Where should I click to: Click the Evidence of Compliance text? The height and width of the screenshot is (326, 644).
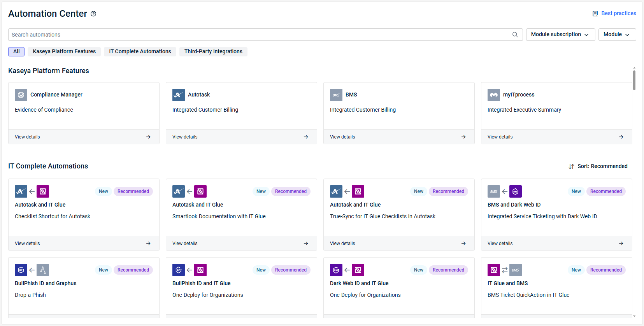(x=44, y=110)
